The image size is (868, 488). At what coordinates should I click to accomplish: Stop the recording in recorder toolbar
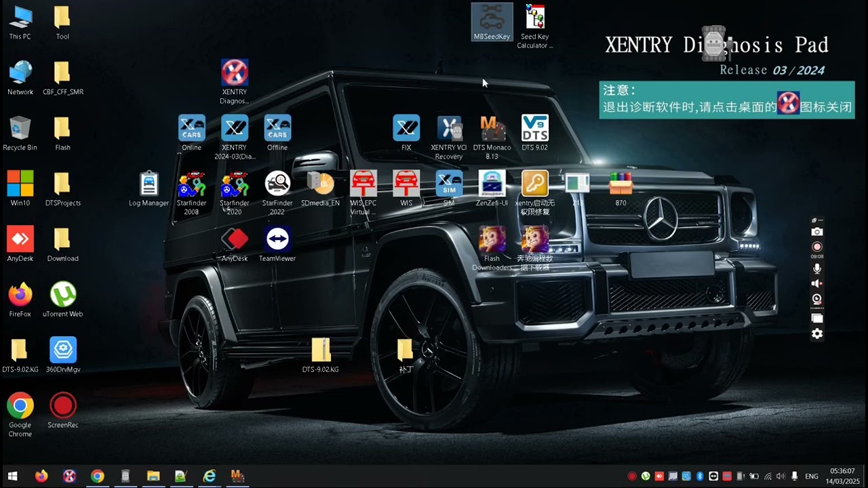(817, 247)
